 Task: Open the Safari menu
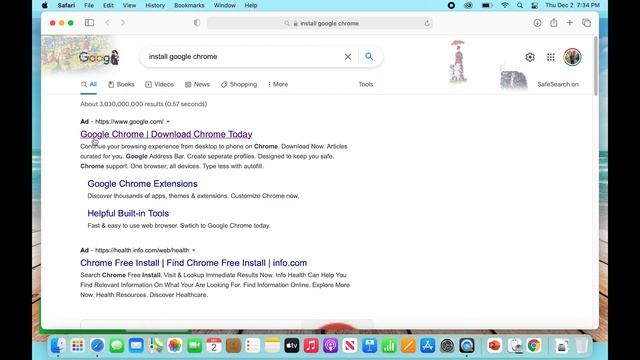coord(66,5)
